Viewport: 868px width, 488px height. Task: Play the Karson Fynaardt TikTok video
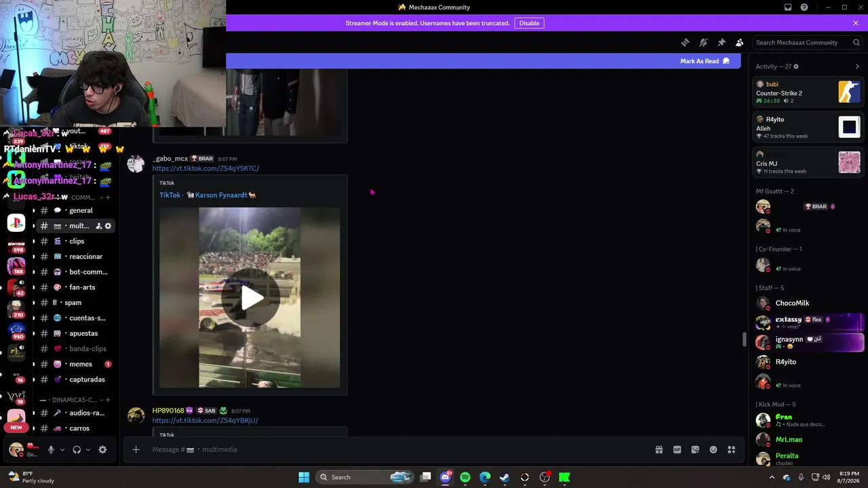[x=250, y=298]
